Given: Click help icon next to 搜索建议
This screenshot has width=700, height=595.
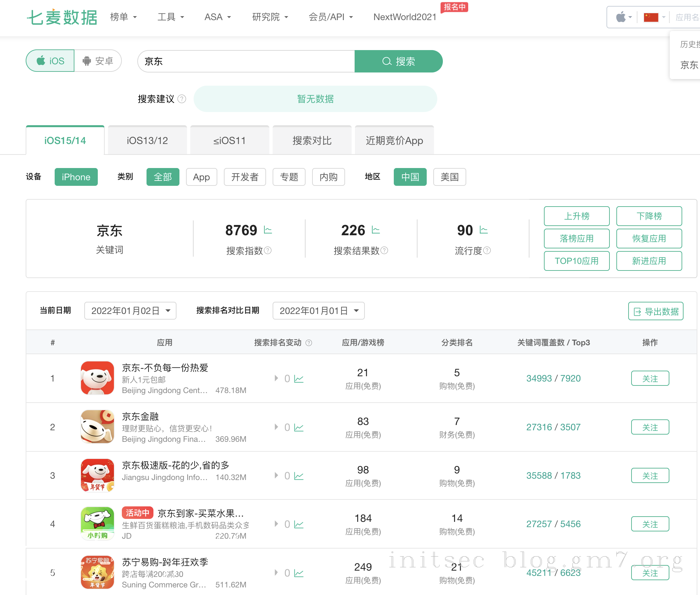Looking at the screenshot, I should (182, 99).
